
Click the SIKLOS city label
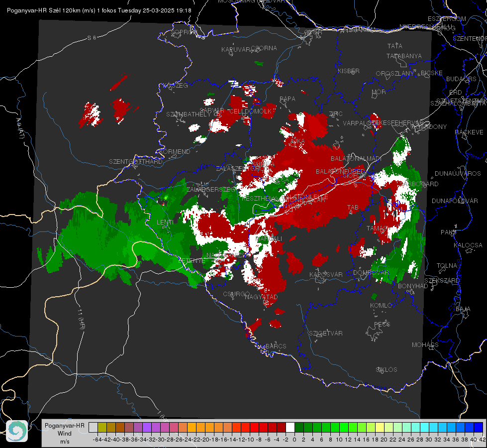point(387,369)
